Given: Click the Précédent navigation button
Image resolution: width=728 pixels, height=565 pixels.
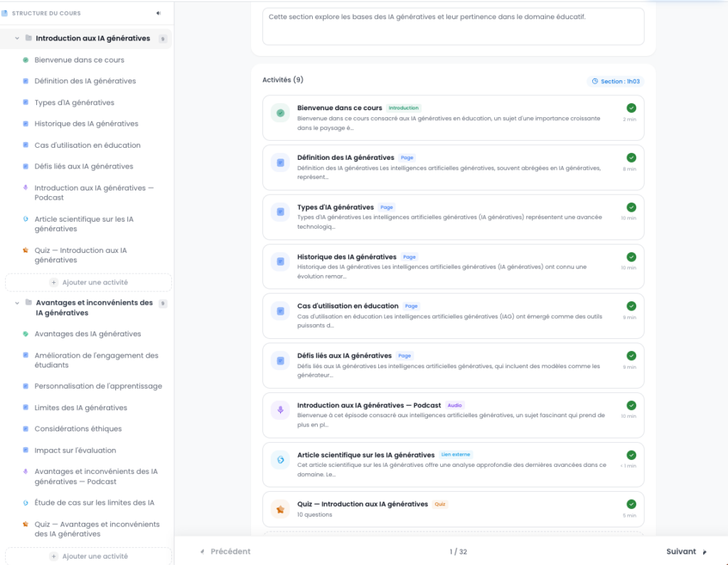Looking at the screenshot, I should click(225, 551).
